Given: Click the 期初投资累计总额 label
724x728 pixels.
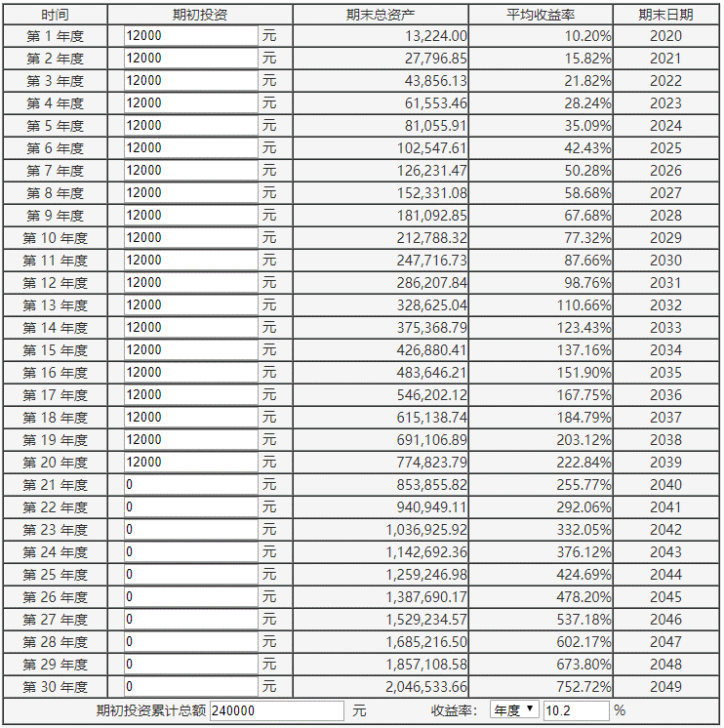Looking at the screenshot, I should tap(151, 710).
